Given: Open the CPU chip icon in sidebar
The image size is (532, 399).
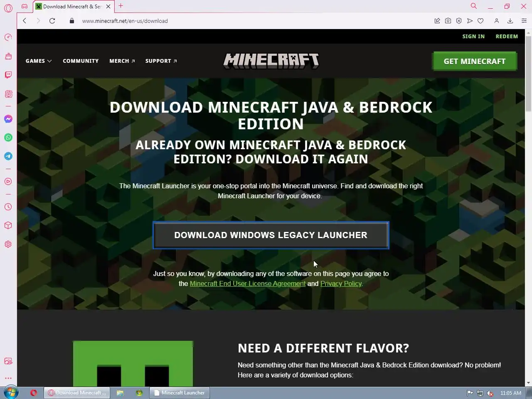Looking at the screenshot, I should [x=8, y=94].
